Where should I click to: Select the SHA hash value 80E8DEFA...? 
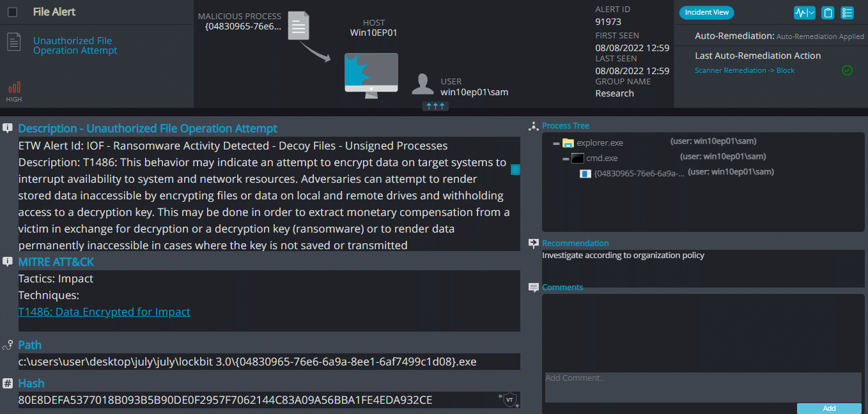click(x=226, y=400)
